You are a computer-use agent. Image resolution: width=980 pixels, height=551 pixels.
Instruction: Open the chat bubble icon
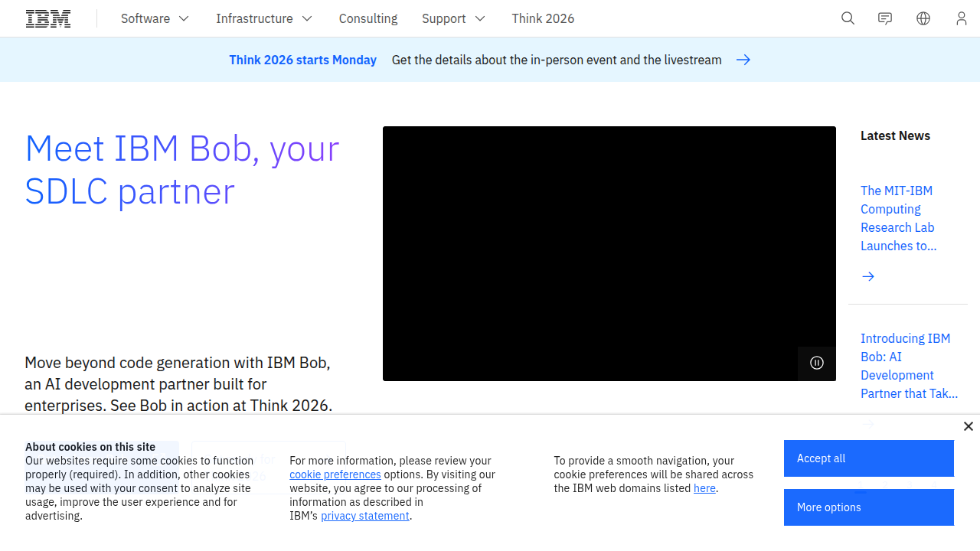[885, 18]
